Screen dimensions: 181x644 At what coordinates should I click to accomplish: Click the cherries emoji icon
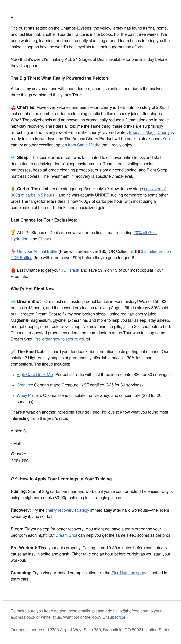click(13, 107)
